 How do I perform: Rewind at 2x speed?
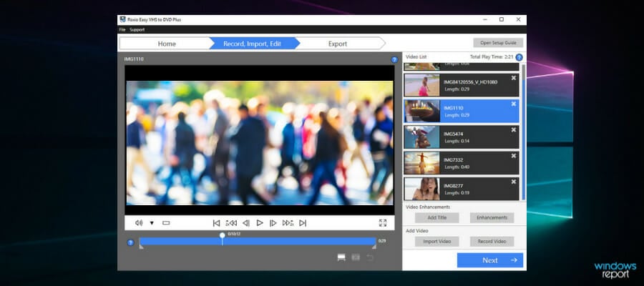point(231,223)
